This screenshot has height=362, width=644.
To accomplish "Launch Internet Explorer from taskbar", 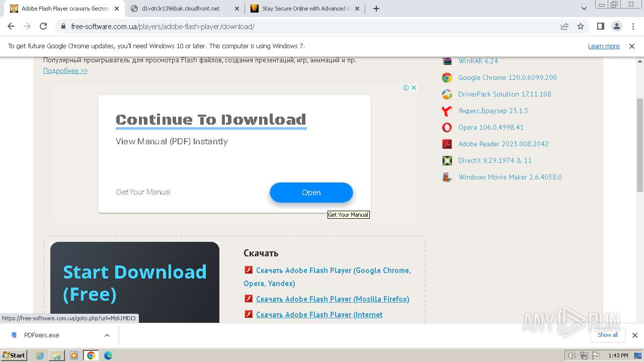I will pyautogui.click(x=40, y=355).
